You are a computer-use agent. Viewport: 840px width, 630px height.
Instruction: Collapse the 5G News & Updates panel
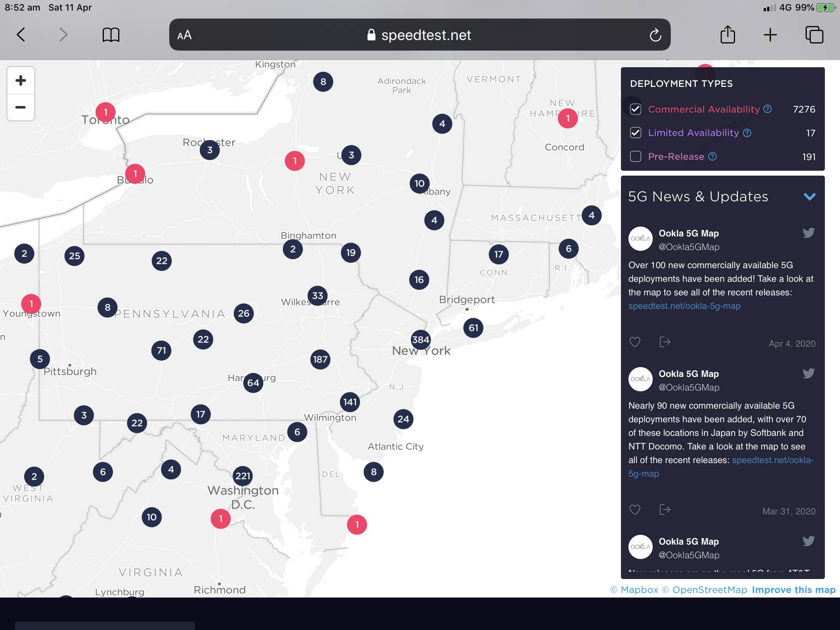click(x=809, y=197)
